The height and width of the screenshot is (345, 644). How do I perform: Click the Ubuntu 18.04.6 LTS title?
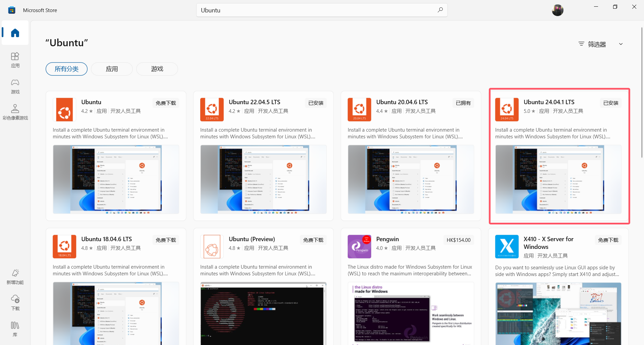pyautogui.click(x=107, y=239)
